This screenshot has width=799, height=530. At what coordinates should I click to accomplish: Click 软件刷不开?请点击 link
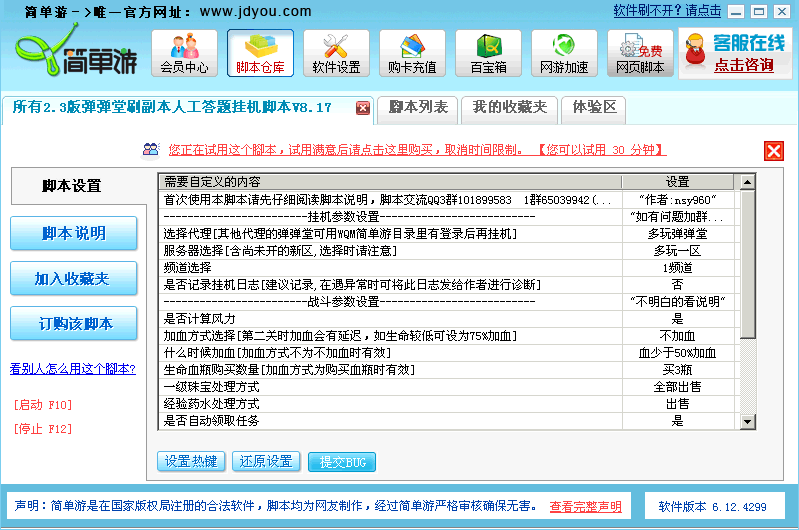667,11
